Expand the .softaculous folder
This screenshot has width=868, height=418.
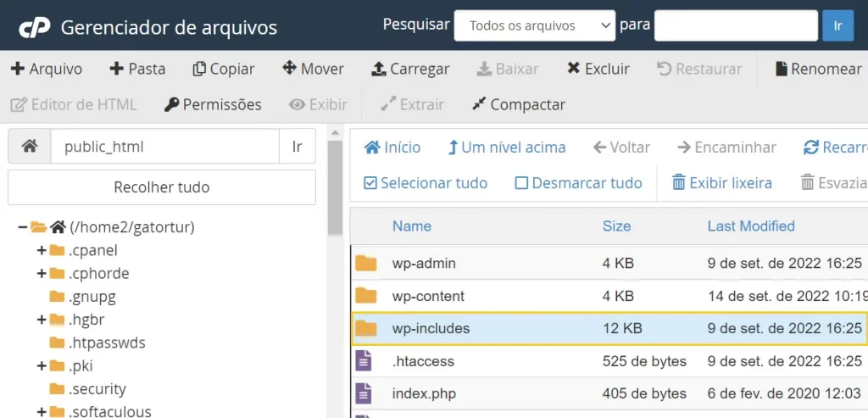[41, 411]
